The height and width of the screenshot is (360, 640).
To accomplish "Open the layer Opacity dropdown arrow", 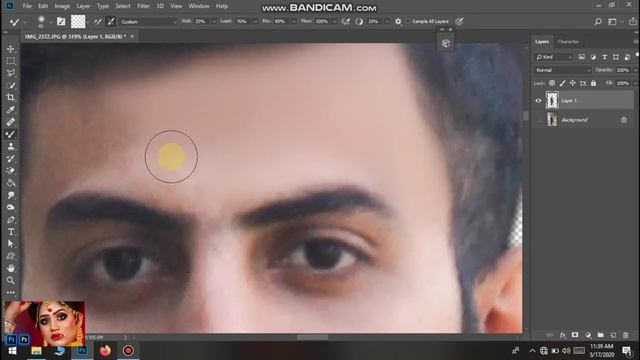I will click(636, 70).
